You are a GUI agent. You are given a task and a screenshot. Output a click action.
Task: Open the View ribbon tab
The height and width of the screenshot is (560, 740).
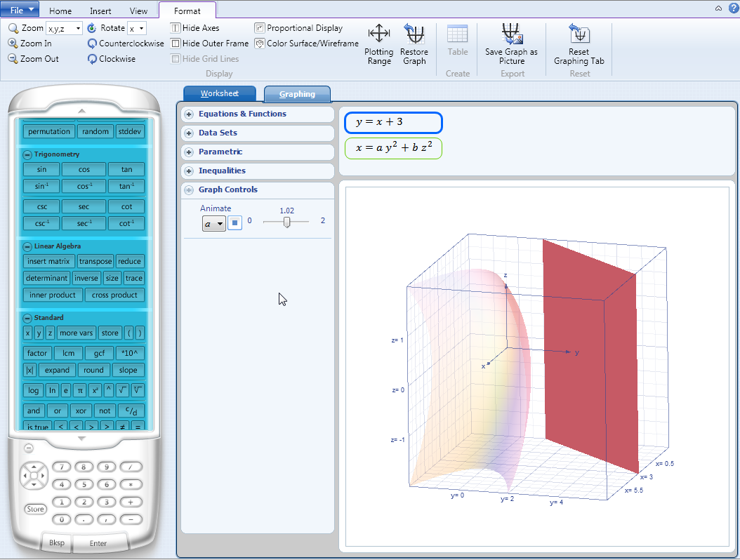tap(138, 10)
